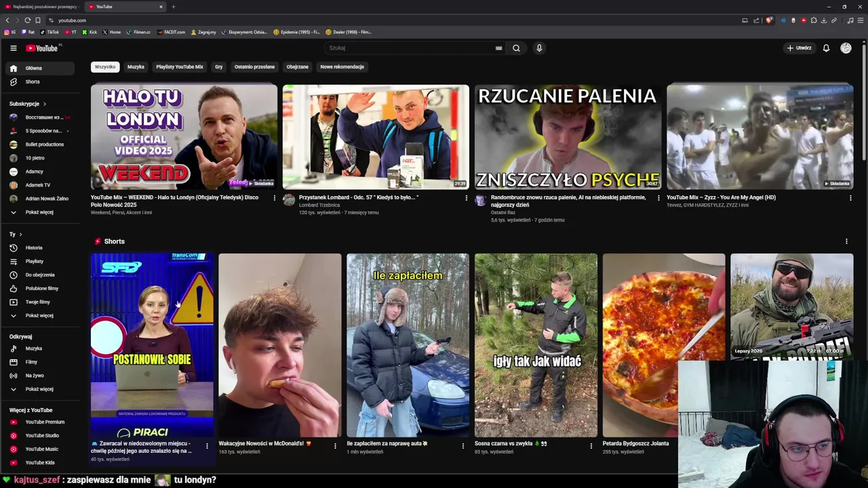868x488 pixels.
Task: Click the browser bookmark icon
Action: [x=38, y=20]
